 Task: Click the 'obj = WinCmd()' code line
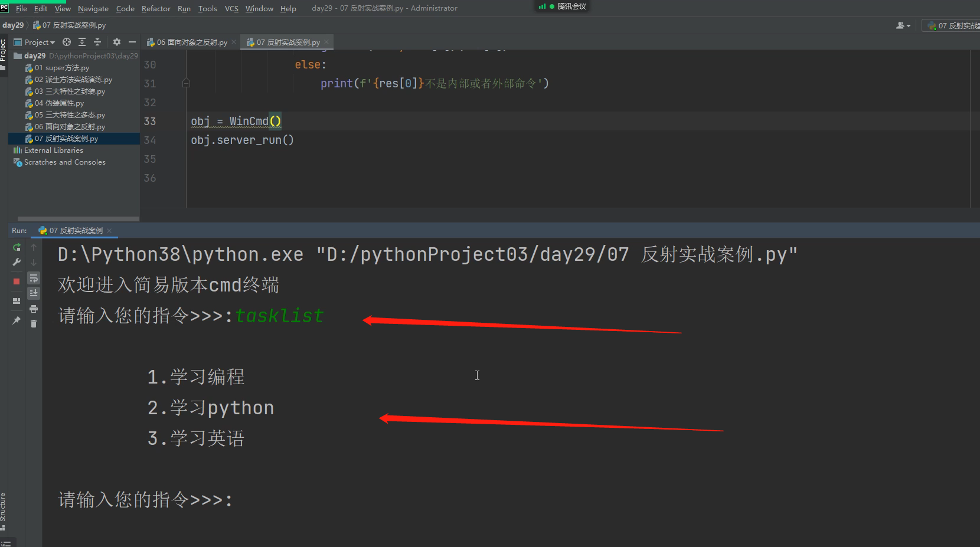pyautogui.click(x=236, y=121)
